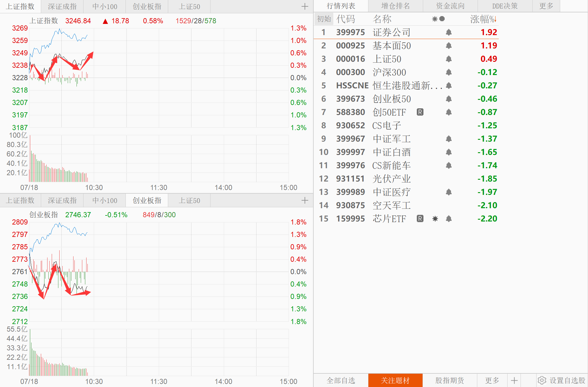The height and width of the screenshot is (387, 588).
Task: Sort by the 代码 column header
Action: pyautogui.click(x=346, y=19)
